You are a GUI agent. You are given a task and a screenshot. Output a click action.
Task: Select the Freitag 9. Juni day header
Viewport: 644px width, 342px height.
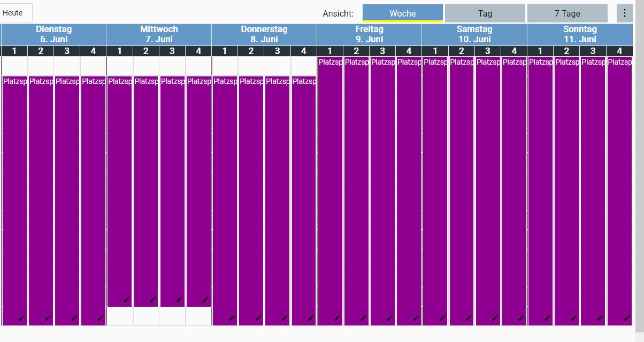(369, 34)
